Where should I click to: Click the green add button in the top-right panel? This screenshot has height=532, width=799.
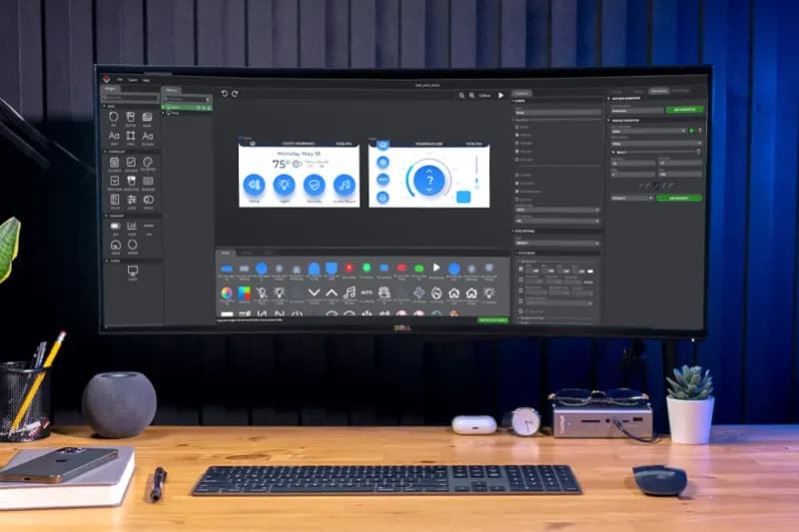click(x=684, y=110)
